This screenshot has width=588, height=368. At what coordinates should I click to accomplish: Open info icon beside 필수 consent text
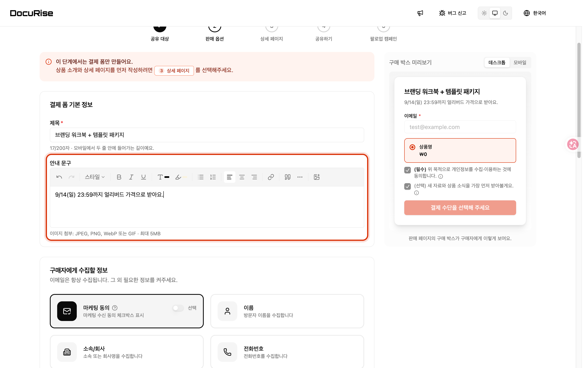[x=441, y=176]
